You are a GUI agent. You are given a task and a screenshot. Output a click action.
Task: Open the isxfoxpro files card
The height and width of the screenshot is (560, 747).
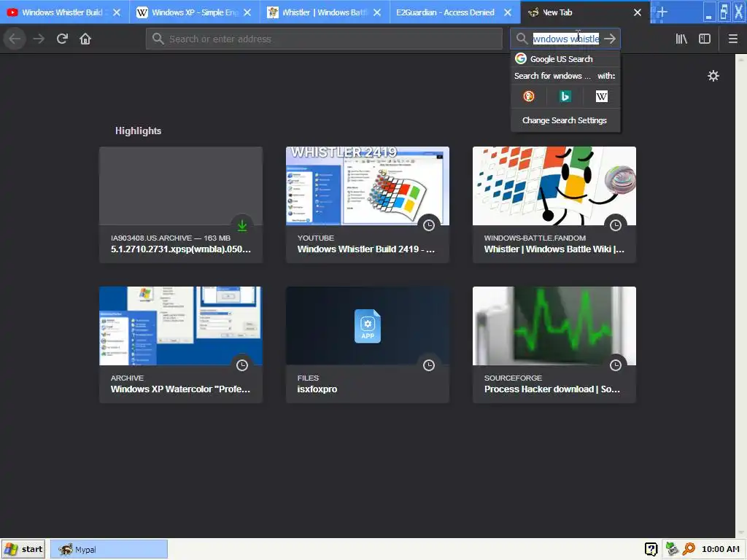point(368,344)
